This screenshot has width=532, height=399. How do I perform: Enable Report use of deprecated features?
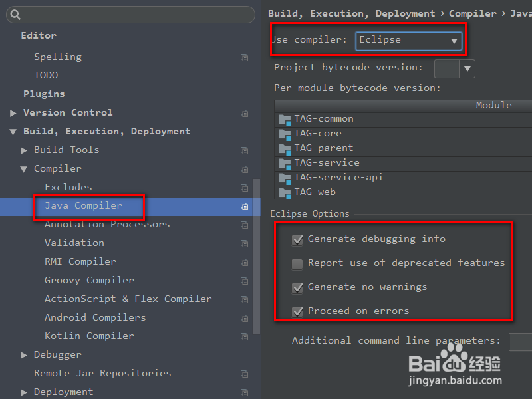point(297,264)
